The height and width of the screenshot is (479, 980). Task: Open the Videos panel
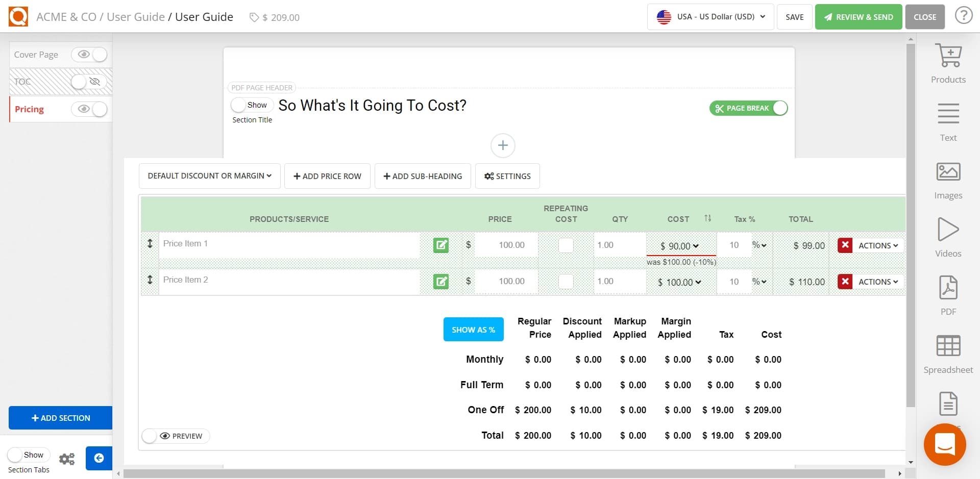948,236
